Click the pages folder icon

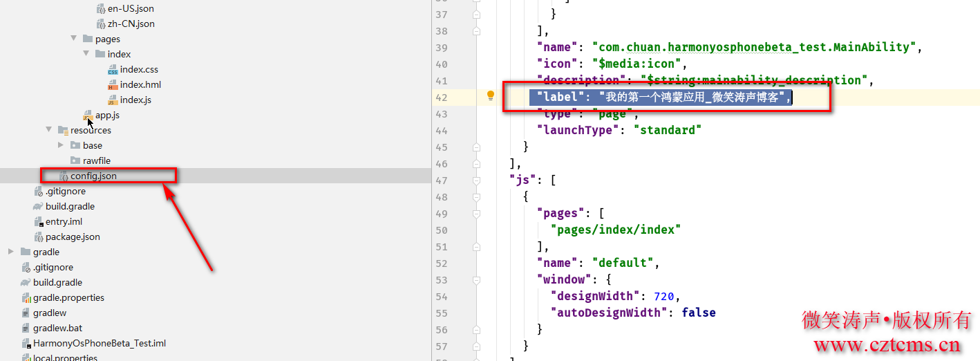point(88,39)
